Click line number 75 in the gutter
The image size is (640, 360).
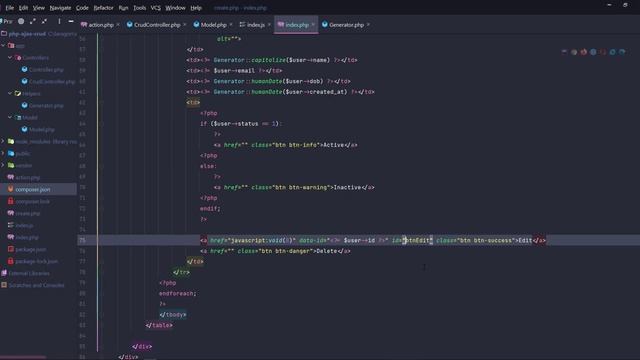click(82, 240)
